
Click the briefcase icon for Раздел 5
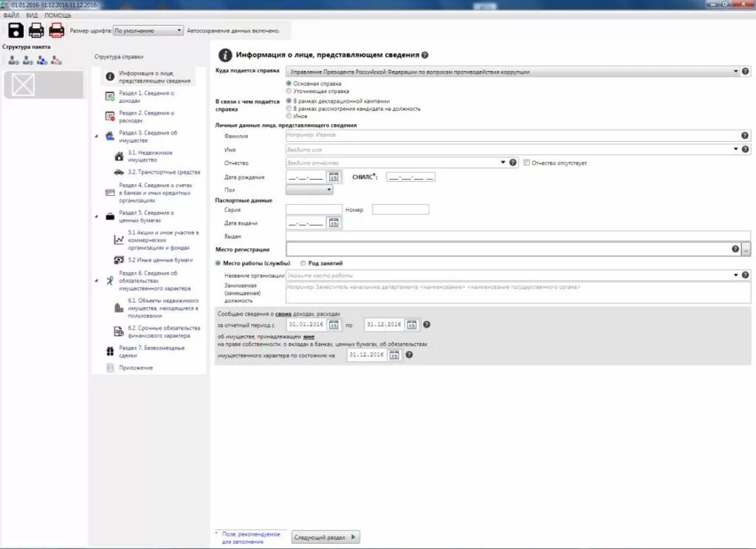[x=110, y=216]
